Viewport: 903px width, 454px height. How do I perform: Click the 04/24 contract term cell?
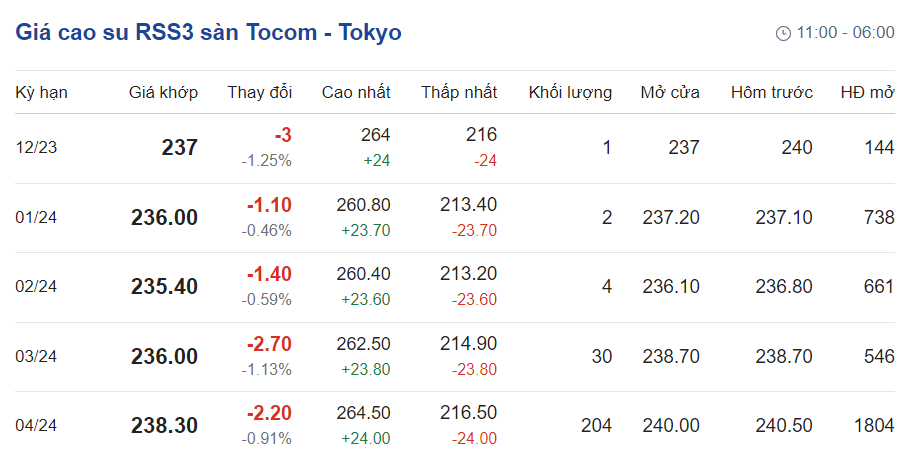pos(36,425)
